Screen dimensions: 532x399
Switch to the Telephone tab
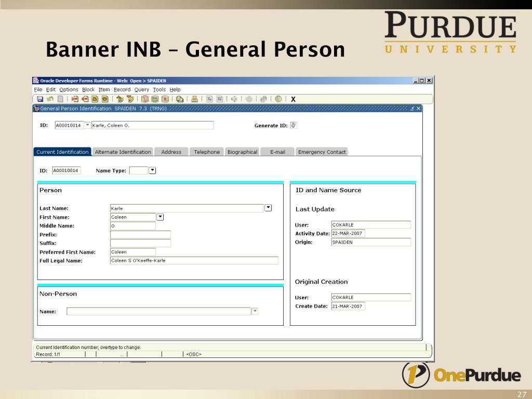[x=207, y=152]
